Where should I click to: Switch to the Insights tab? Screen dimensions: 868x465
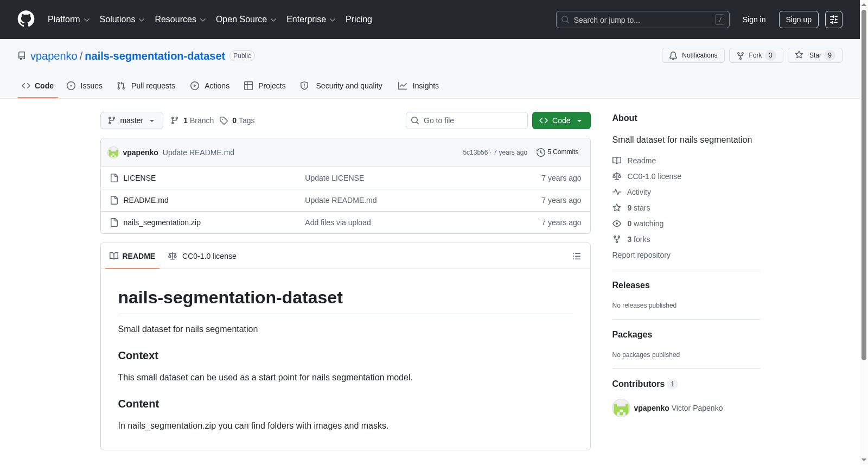point(418,86)
